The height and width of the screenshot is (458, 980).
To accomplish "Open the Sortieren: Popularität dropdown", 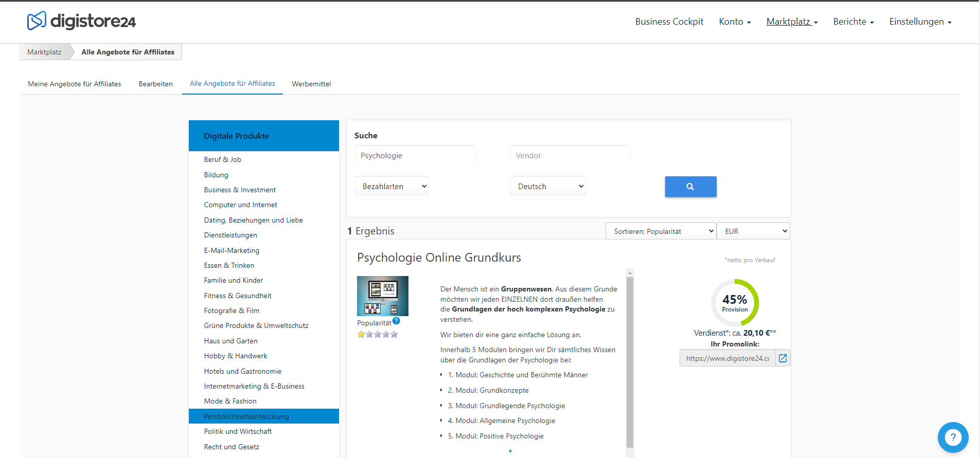I will point(661,231).
